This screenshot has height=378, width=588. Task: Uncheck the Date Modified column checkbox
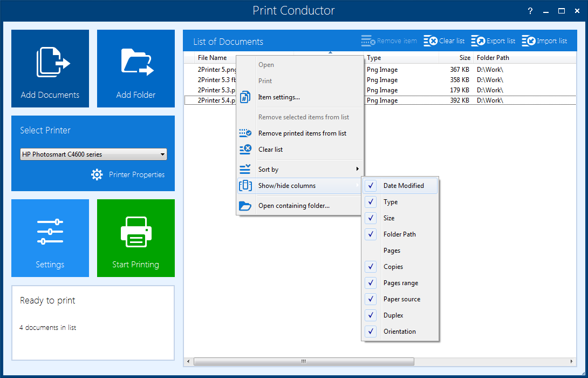pos(371,186)
